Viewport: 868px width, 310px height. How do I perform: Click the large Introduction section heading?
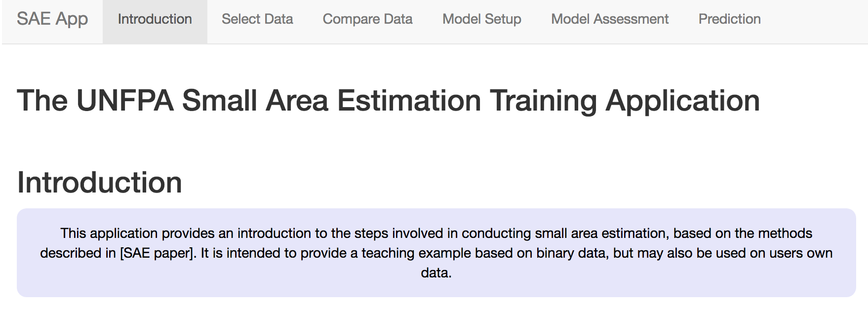(100, 182)
